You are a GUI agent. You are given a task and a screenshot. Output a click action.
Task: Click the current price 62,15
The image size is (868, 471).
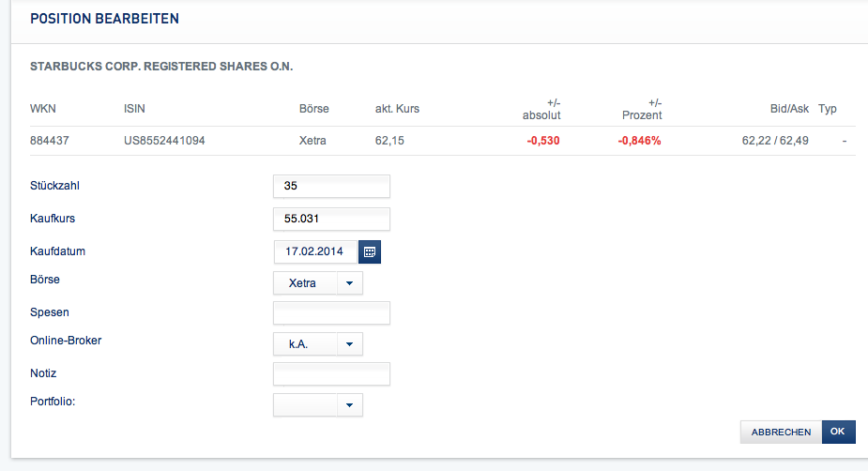[389, 141]
